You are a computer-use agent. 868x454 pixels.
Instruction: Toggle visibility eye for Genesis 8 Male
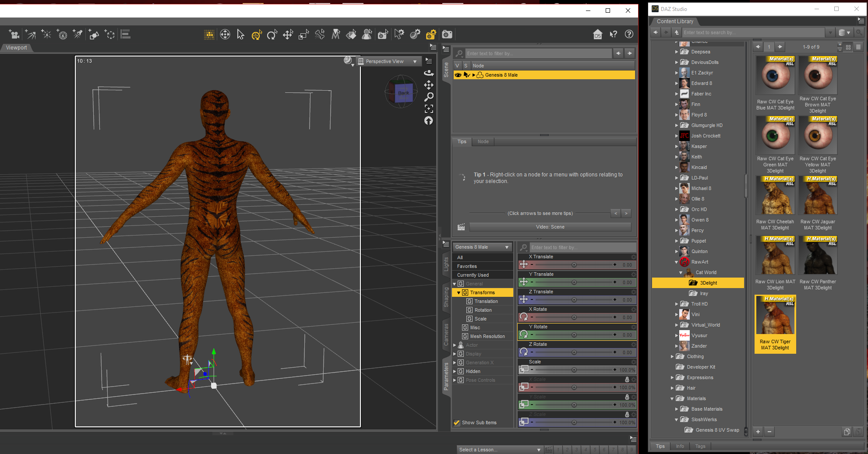[458, 75]
